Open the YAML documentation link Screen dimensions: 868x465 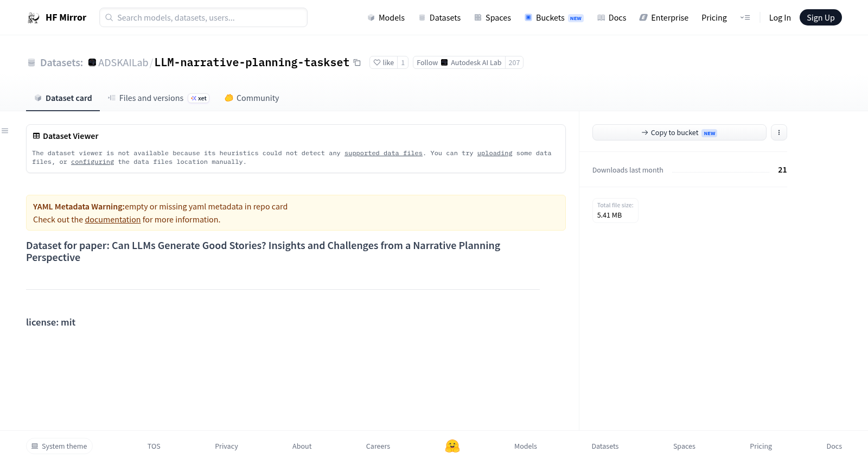tap(113, 220)
